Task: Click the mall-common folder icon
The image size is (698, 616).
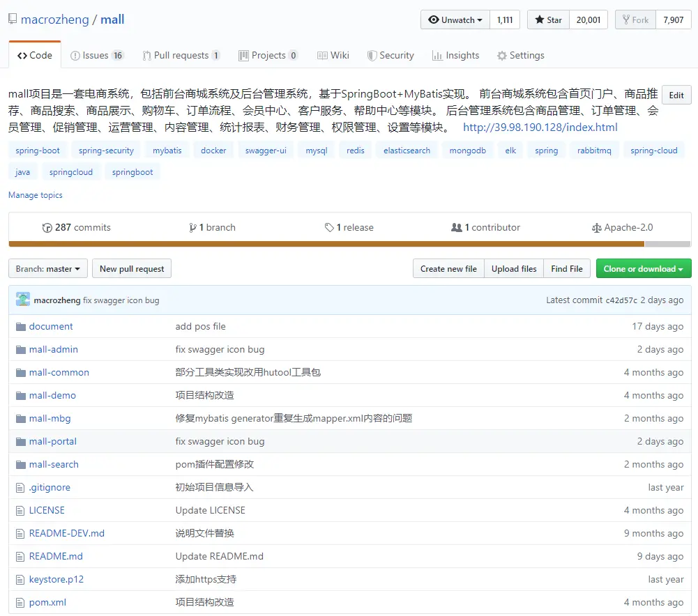Action: coord(20,373)
